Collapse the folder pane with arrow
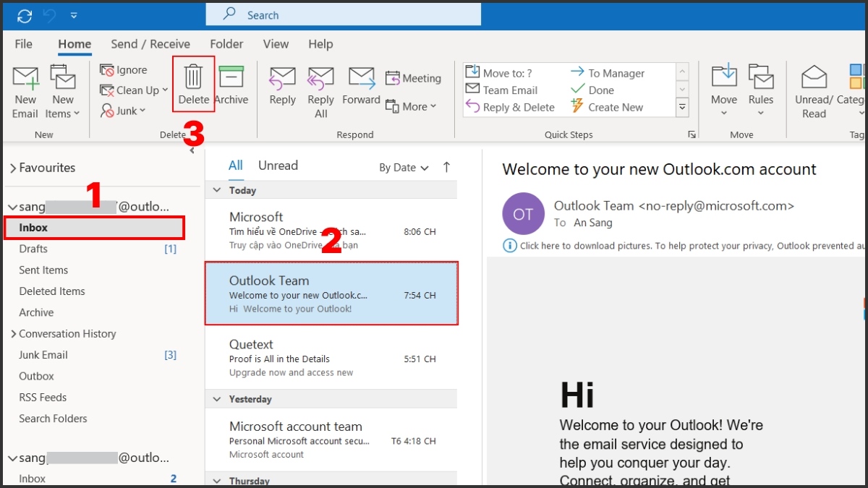The width and height of the screenshot is (868, 488). tap(192, 151)
